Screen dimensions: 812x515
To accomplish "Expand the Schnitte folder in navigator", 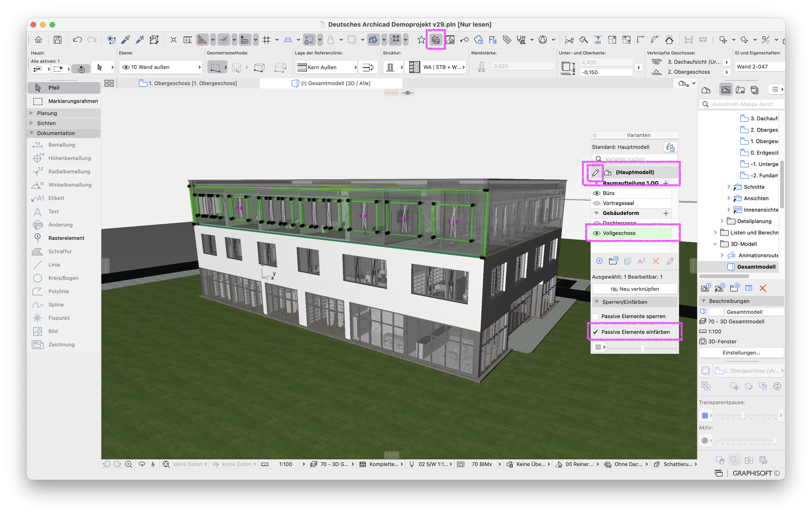I will click(728, 187).
